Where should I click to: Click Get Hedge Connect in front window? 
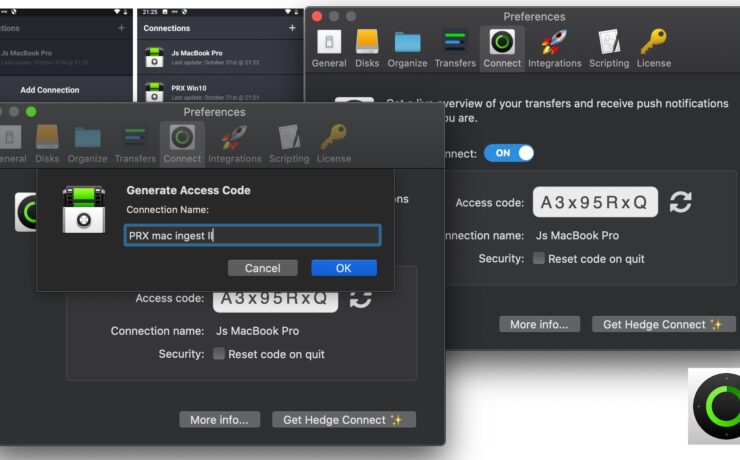(344, 419)
